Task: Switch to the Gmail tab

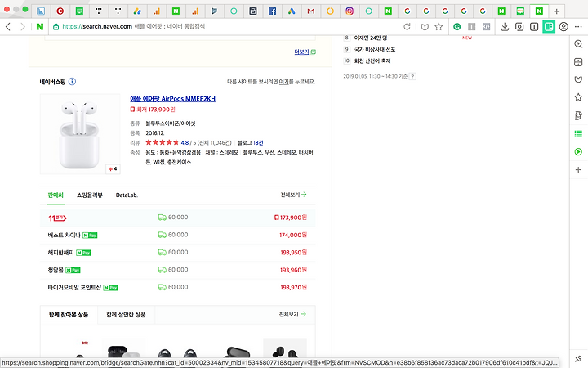Action: [x=311, y=11]
